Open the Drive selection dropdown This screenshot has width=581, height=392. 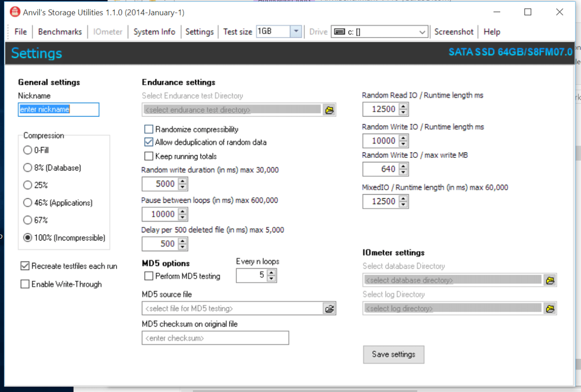click(x=422, y=32)
